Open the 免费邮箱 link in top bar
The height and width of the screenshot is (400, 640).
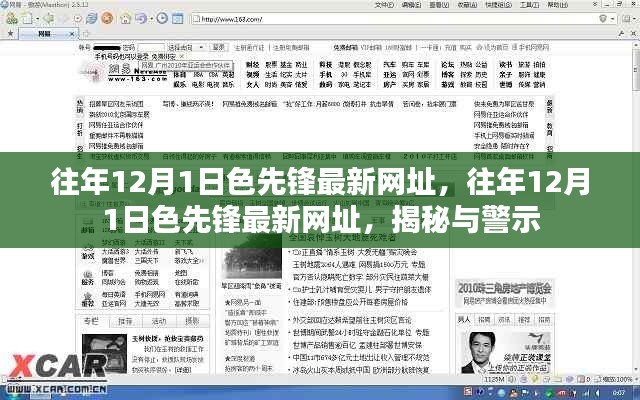pos(346,48)
